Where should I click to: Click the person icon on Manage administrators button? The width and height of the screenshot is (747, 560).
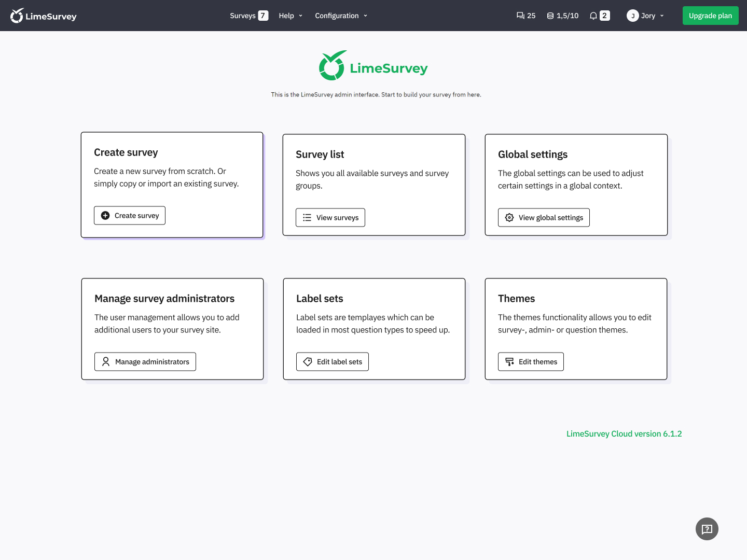(106, 361)
